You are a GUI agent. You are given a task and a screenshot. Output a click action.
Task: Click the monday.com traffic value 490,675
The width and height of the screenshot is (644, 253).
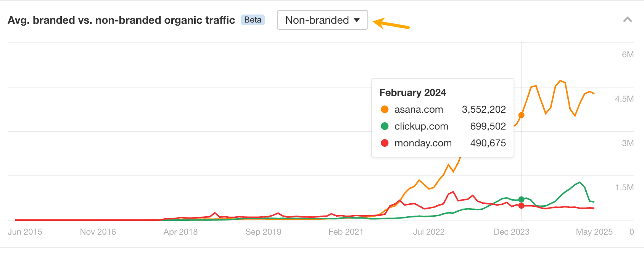488,143
